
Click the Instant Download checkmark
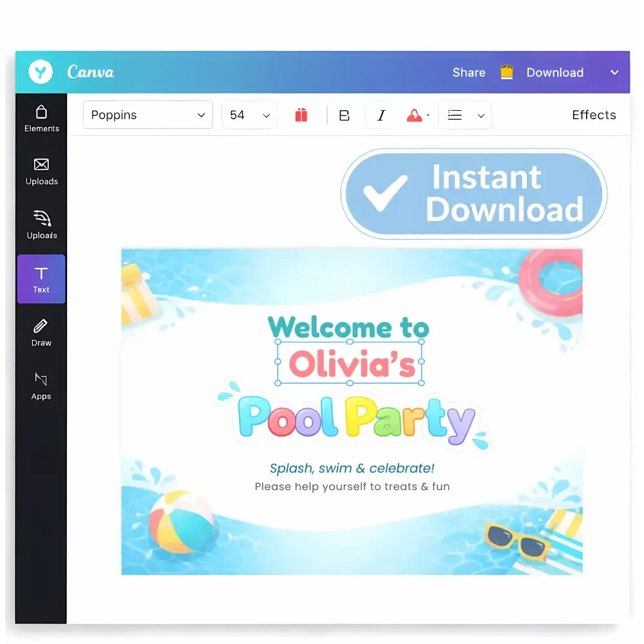(384, 193)
